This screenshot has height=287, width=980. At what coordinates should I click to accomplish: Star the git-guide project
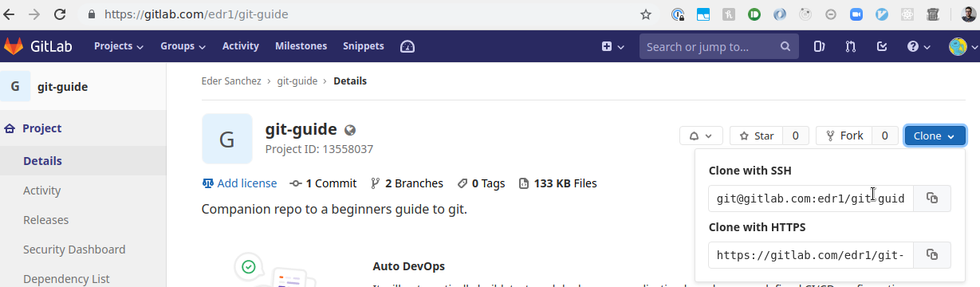757,136
